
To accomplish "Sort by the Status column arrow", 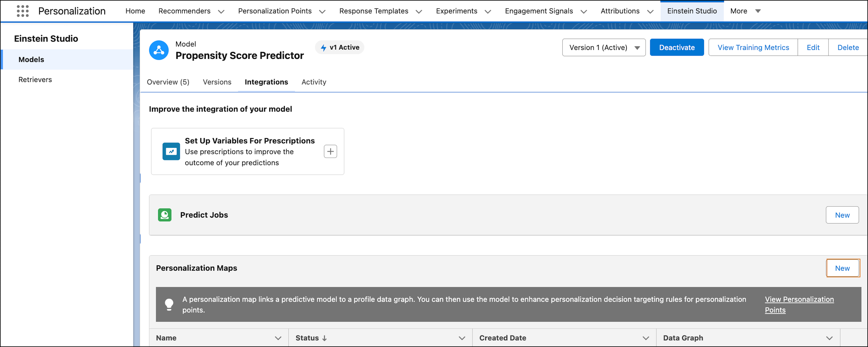I will pos(324,338).
